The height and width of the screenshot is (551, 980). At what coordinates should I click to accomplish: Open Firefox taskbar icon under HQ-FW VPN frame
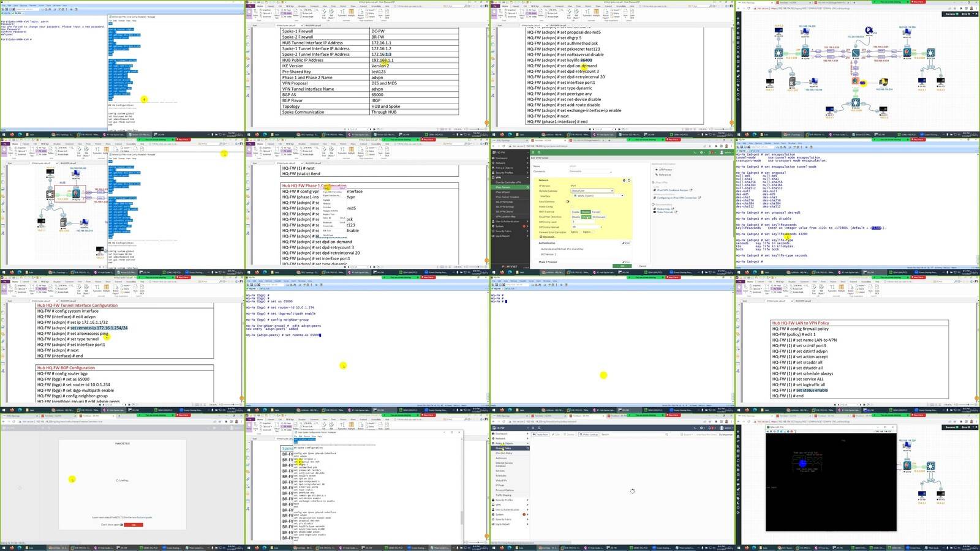tap(502, 271)
